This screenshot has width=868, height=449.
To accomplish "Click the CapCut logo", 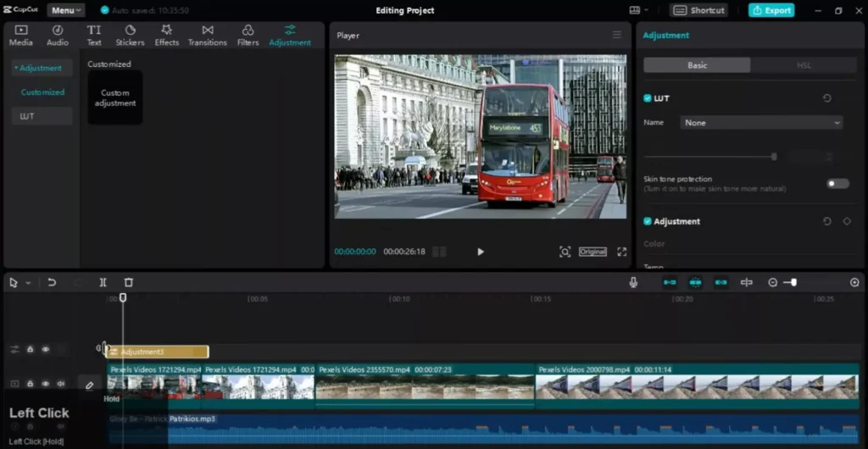I will coord(21,10).
